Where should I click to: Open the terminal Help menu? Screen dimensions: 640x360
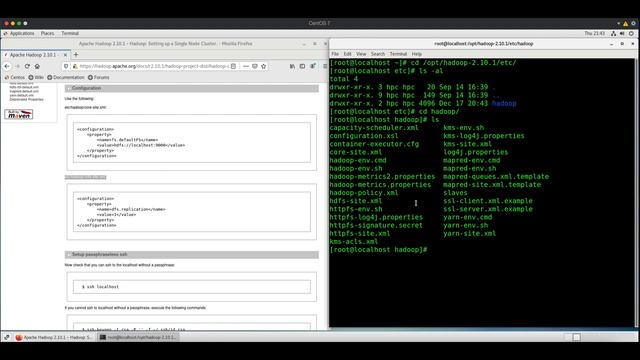point(417,54)
